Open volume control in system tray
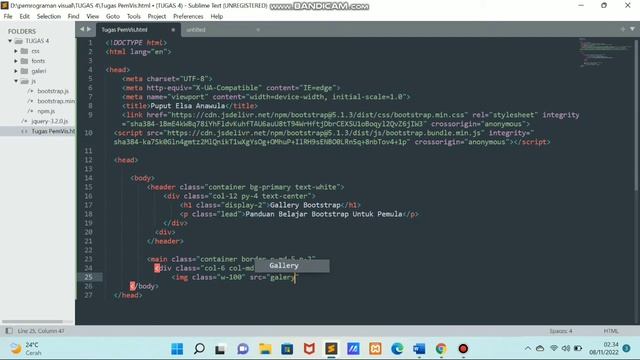Viewport: 640px width, 360px height. (566, 349)
